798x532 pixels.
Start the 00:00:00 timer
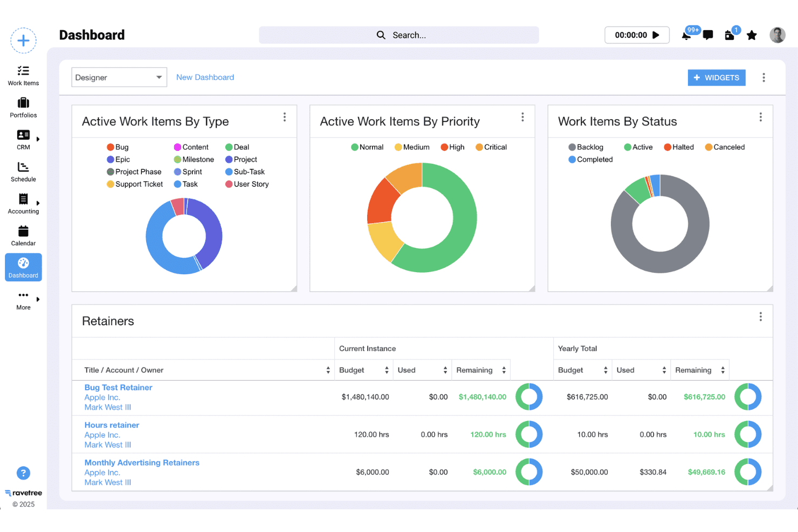coord(637,35)
